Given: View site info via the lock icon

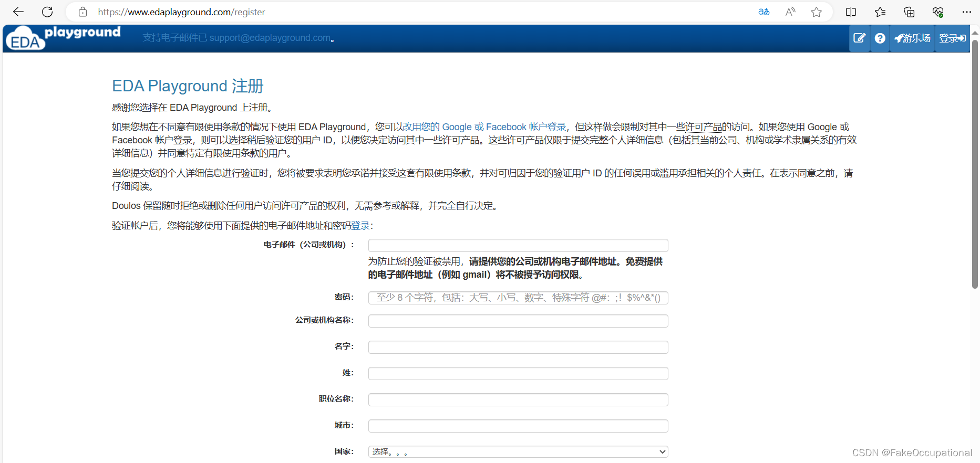Looking at the screenshot, I should click(82, 12).
